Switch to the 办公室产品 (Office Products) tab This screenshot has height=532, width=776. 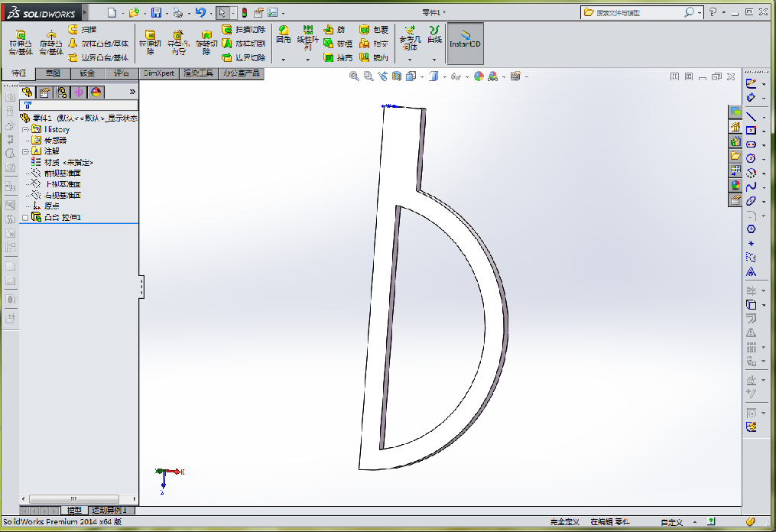(241, 73)
